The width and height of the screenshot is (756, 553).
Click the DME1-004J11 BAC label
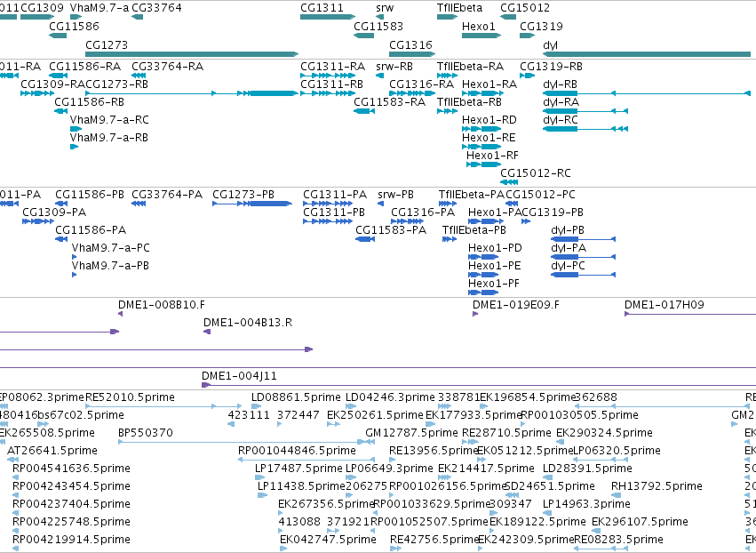(239, 376)
